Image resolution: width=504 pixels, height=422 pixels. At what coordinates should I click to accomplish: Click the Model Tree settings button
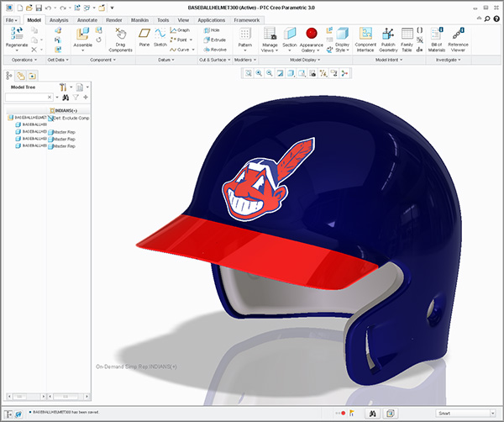click(63, 87)
